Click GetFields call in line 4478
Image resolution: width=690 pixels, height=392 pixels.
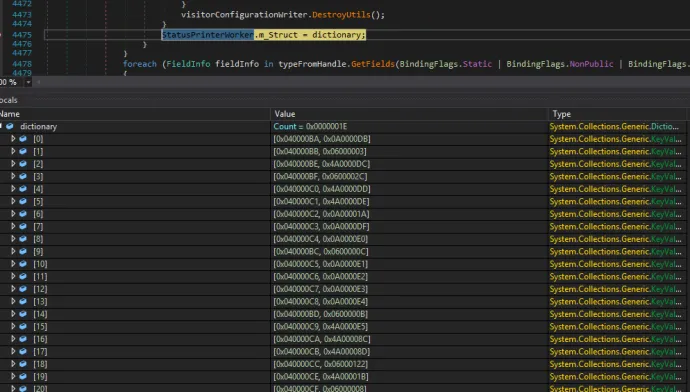tap(373, 64)
